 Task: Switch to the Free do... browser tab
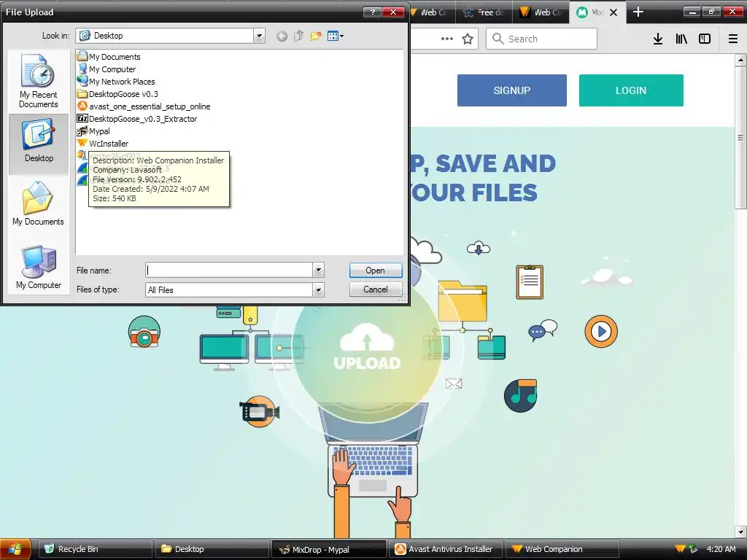(484, 12)
